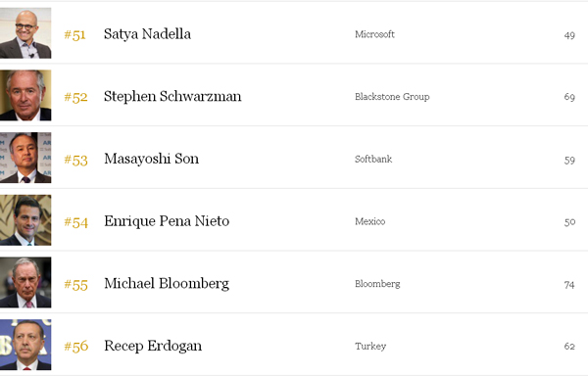Click the Recep Erdogan name link
The width and height of the screenshot is (588, 376).
153,346
